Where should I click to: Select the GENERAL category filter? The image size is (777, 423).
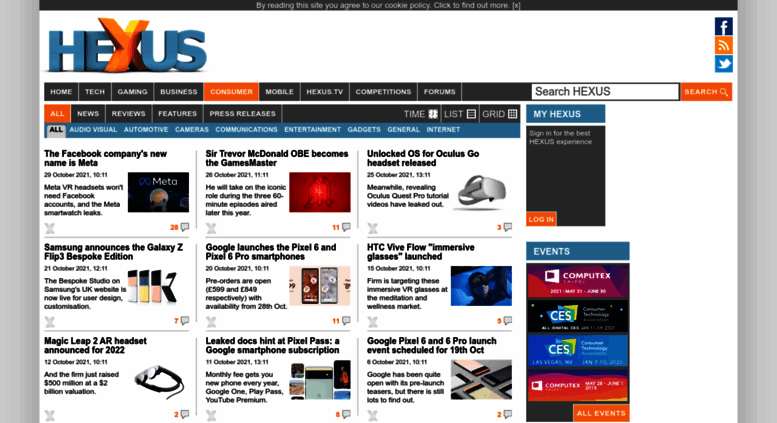(x=403, y=130)
